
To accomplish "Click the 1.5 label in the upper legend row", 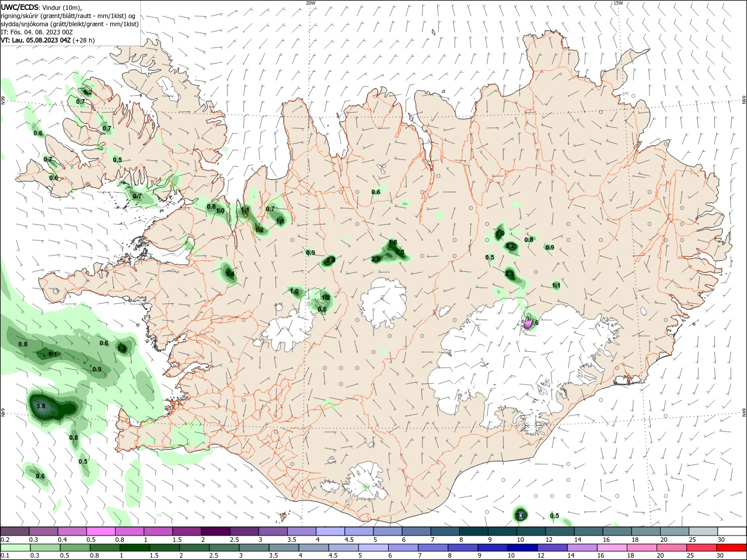I will click(x=177, y=540).
